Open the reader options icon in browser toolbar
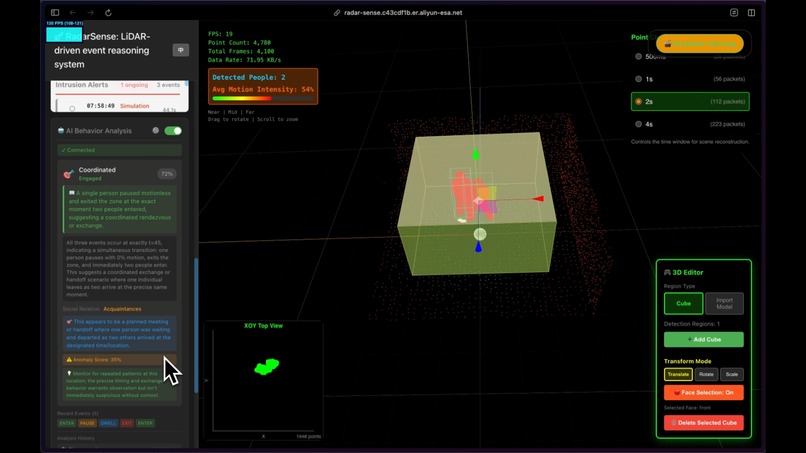Image resolution: width=806 pixels, height=453 pixels. (x=734, y=12)
